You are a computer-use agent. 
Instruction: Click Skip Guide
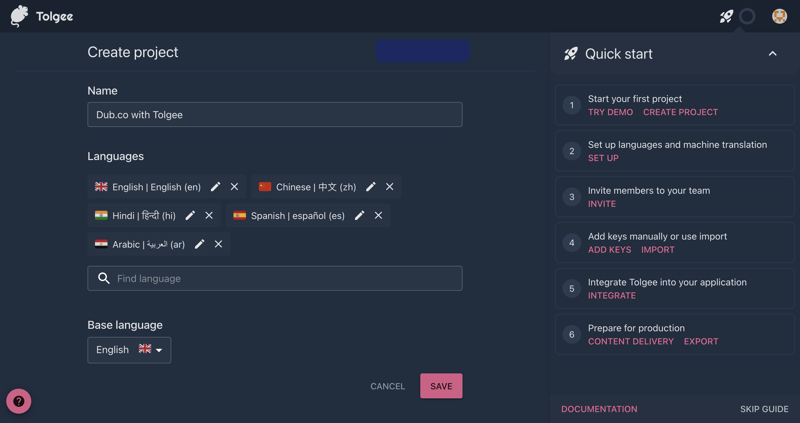tap(764, 409)
